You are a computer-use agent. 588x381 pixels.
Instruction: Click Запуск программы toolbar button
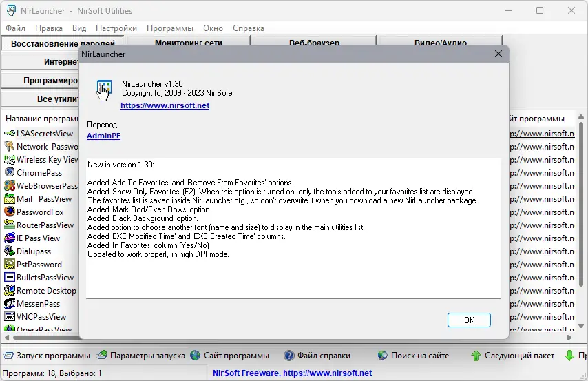[x=48, y=356]
